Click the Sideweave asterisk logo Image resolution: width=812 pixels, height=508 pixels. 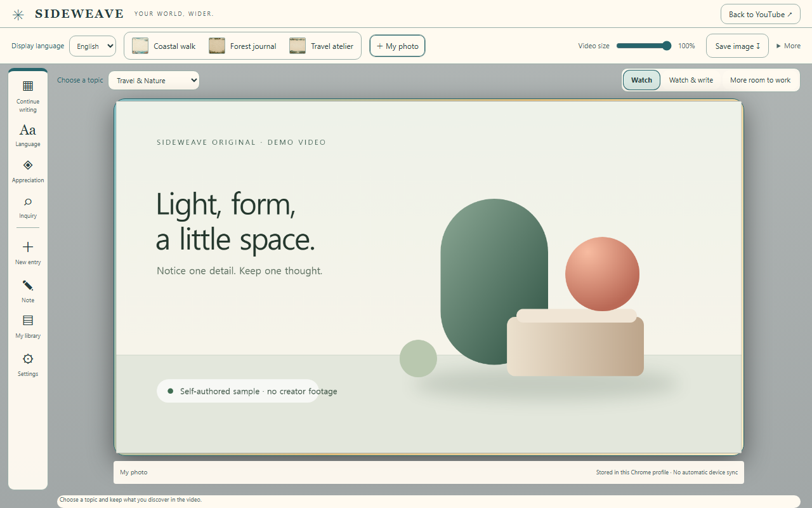(x=18, y=15)
